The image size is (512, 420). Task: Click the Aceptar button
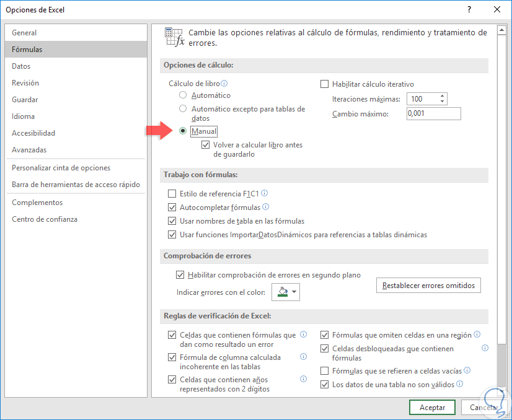(x=432, y=407)
